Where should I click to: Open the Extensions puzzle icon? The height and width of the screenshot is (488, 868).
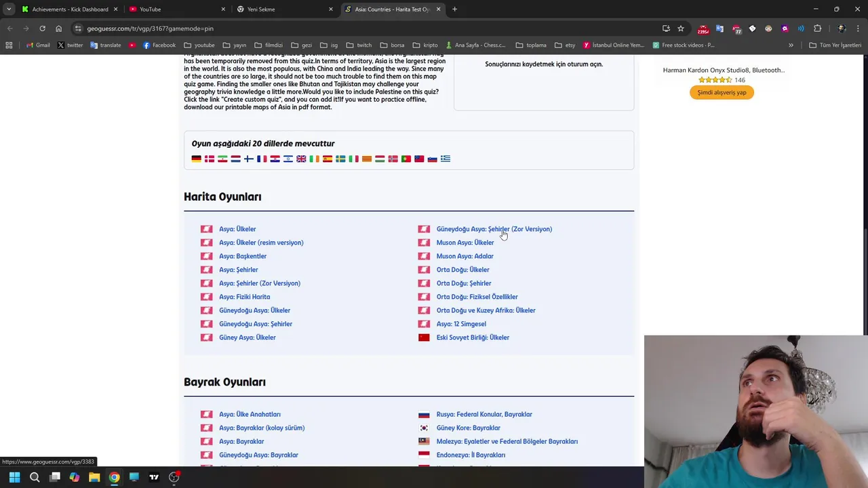click(x=817, y=28)
